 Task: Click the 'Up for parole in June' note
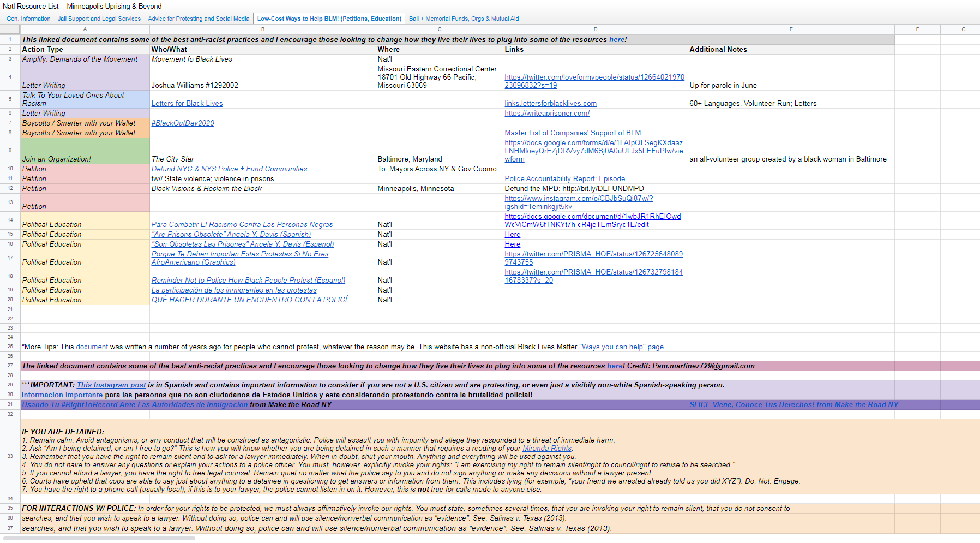coord(791,77)
